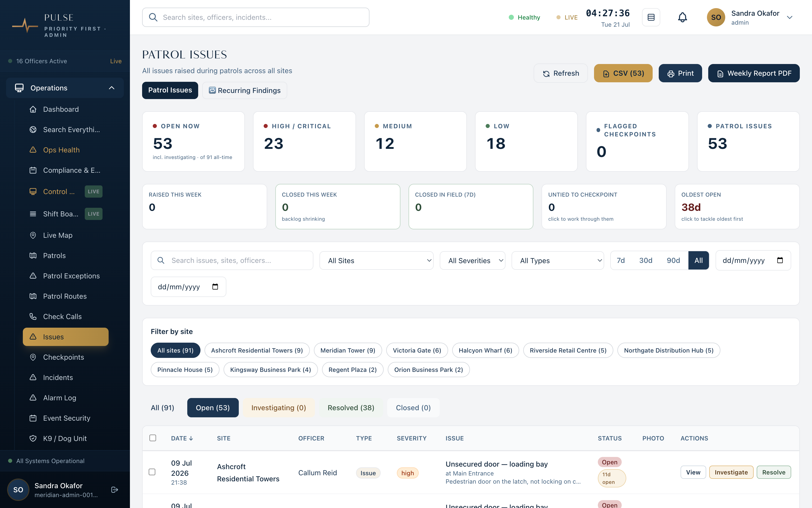Export issues with the CSV (53) button
This screenshot has height=508, width=812.
coord(623,73)
